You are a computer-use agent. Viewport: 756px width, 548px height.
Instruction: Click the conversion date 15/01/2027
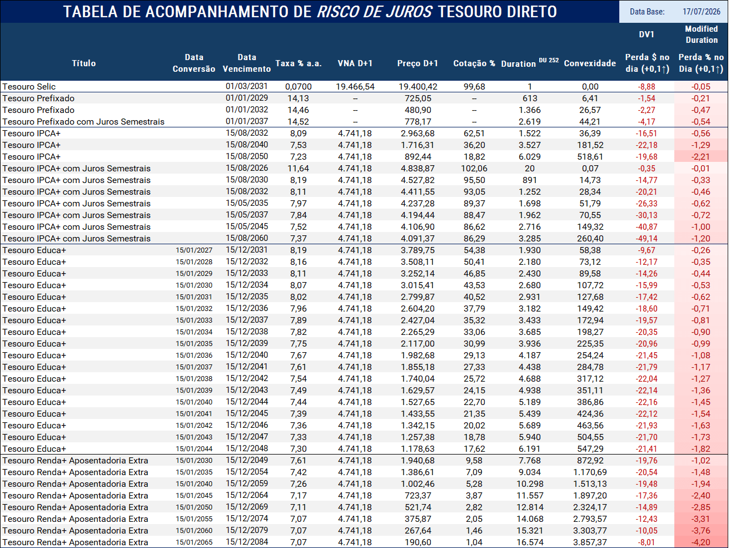coord(194,250)
